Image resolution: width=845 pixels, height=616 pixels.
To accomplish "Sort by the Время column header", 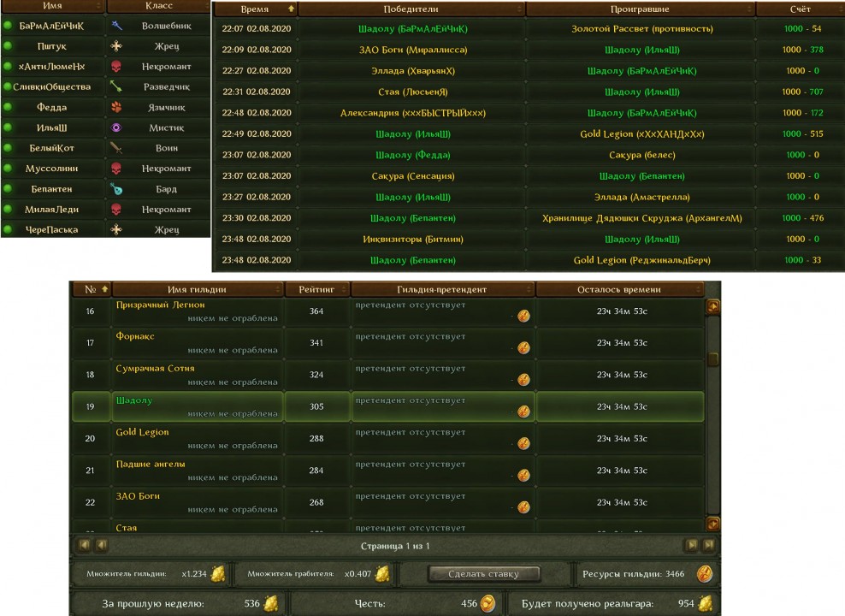I will 255,9.
